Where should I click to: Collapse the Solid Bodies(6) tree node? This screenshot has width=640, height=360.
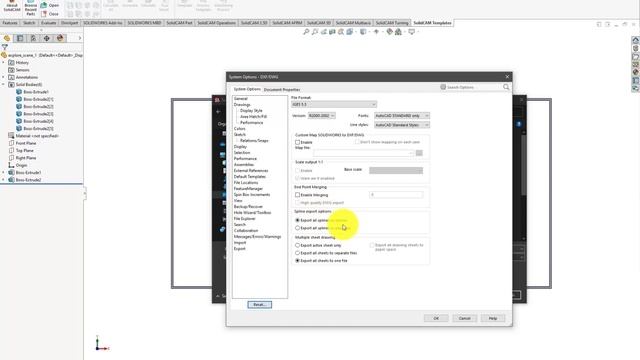(x=4, y=84)
